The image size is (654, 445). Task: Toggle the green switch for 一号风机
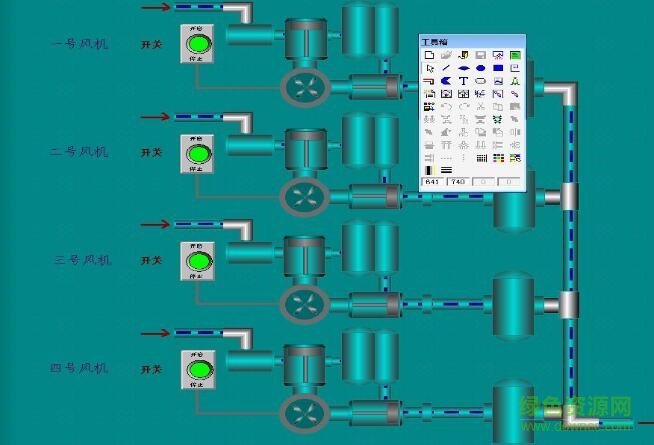[199, 44]
